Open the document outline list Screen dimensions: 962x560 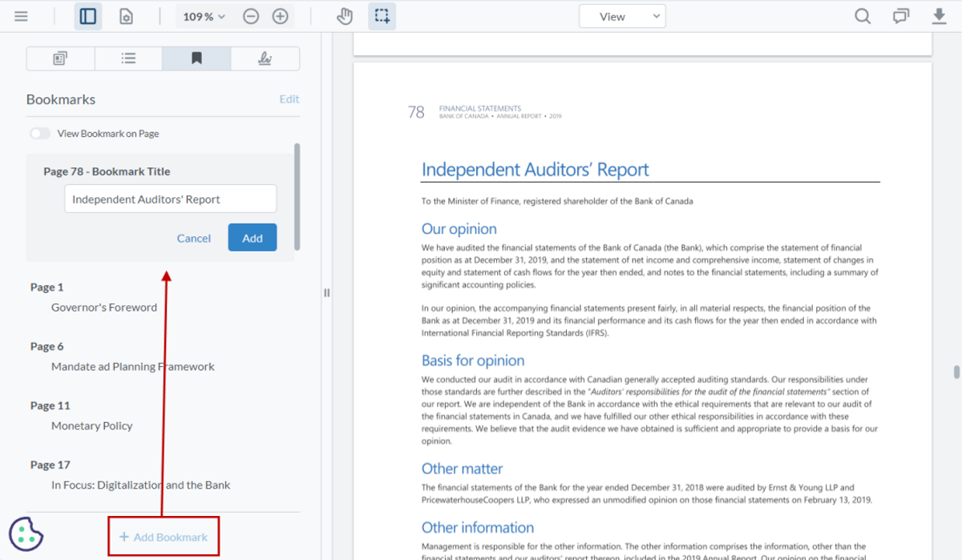pos(128,58)
